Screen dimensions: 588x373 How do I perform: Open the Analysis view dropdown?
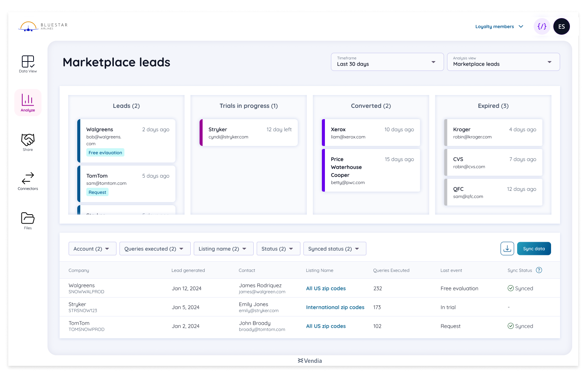(x=504, y=62)
